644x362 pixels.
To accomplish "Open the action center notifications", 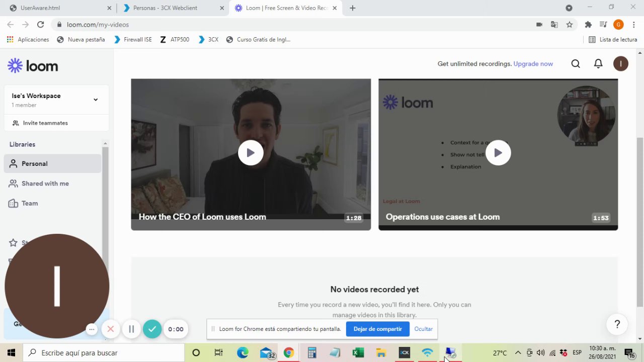I will coord(629,353).
